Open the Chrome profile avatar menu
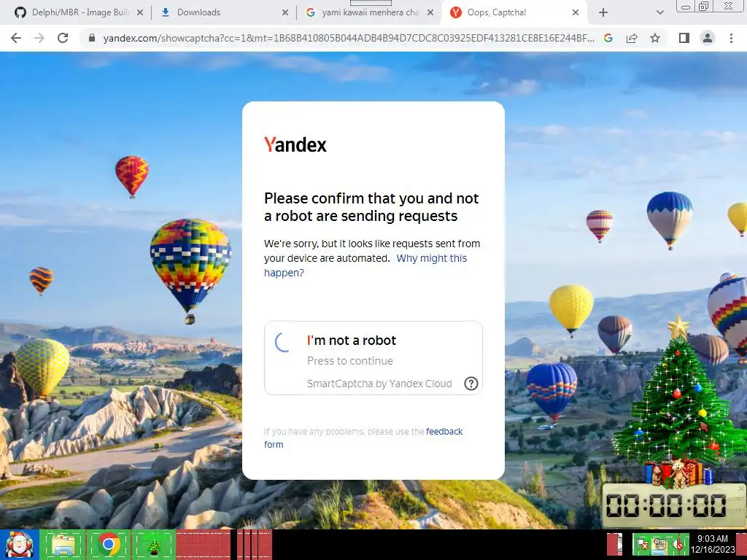Viewport: 747px width, 560px height. pos(708,38)
